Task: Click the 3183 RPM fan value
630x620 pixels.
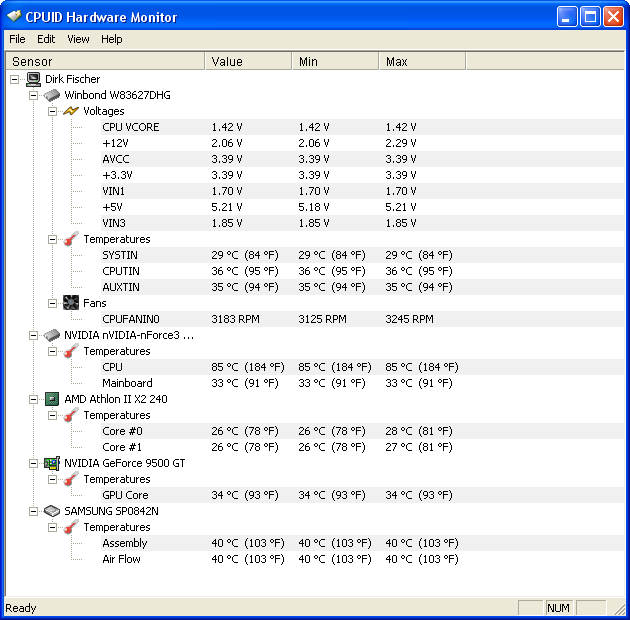Action: [235, 319]
